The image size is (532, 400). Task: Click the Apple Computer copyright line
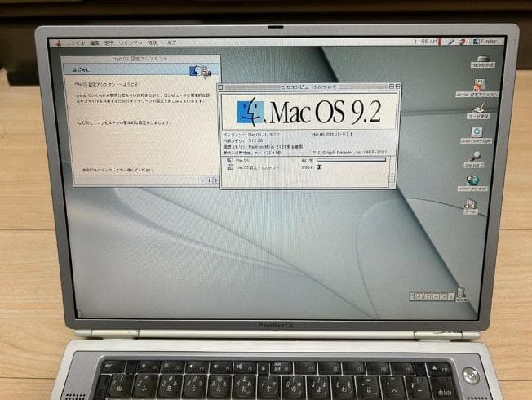click(x=350, y=153)
